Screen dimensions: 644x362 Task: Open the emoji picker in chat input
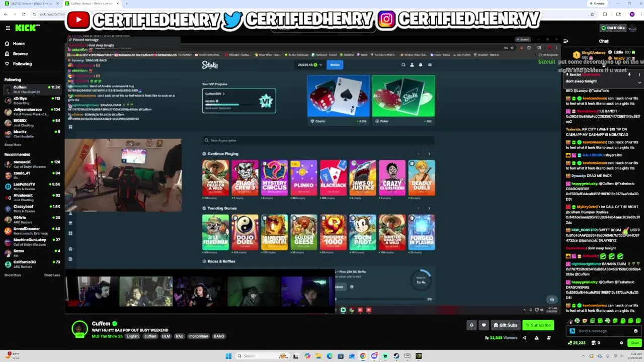pos(635,331)
